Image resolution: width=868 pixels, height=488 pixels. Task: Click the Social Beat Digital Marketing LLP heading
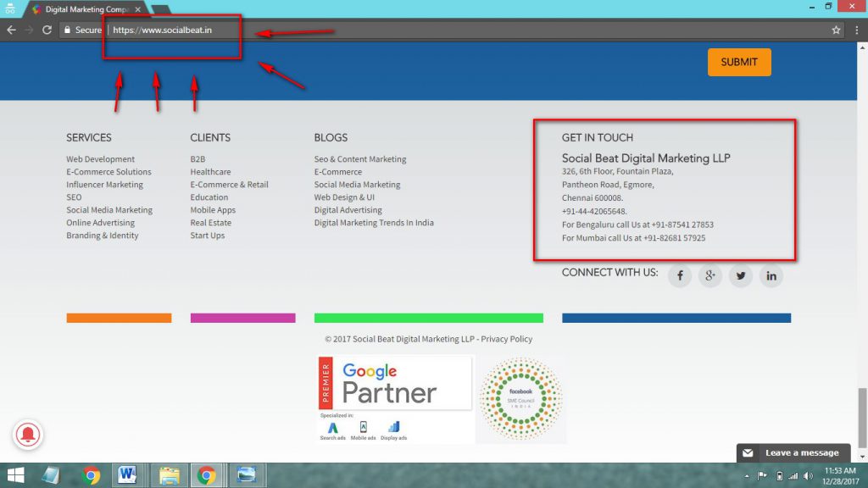tap(646, 158)
